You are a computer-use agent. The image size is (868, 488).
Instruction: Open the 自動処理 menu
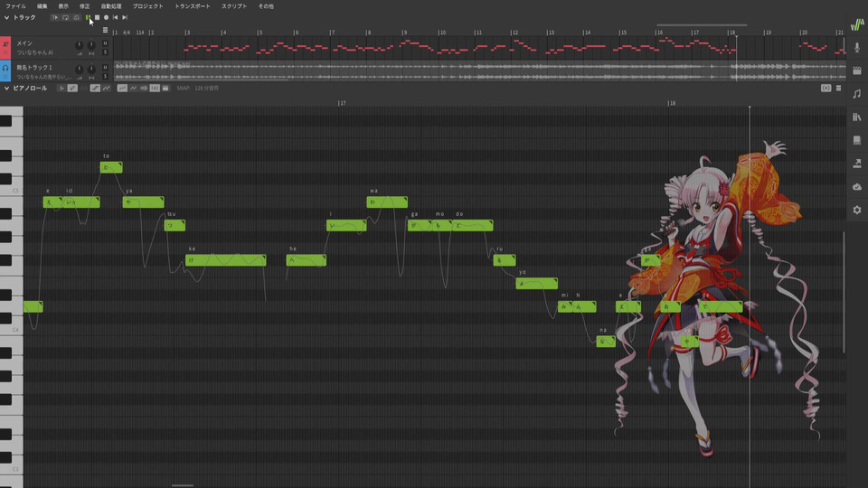tap(111, 6)
